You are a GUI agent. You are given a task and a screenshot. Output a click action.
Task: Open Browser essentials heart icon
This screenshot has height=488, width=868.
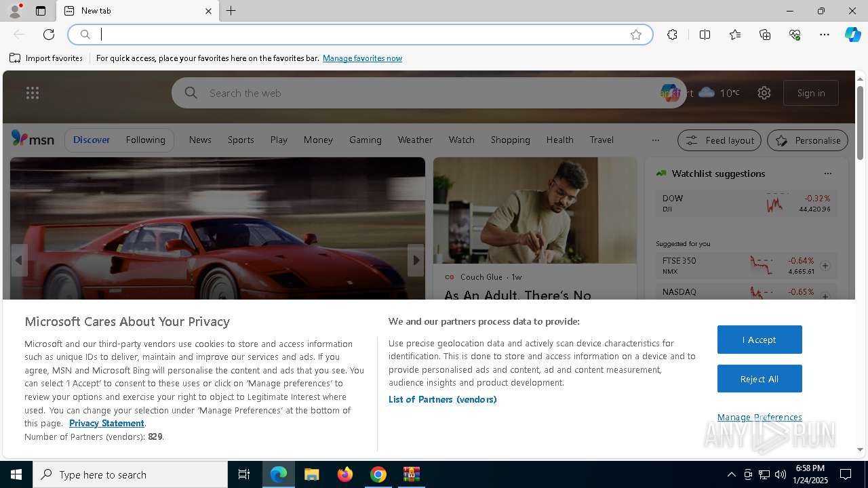[x=795, y=35]
